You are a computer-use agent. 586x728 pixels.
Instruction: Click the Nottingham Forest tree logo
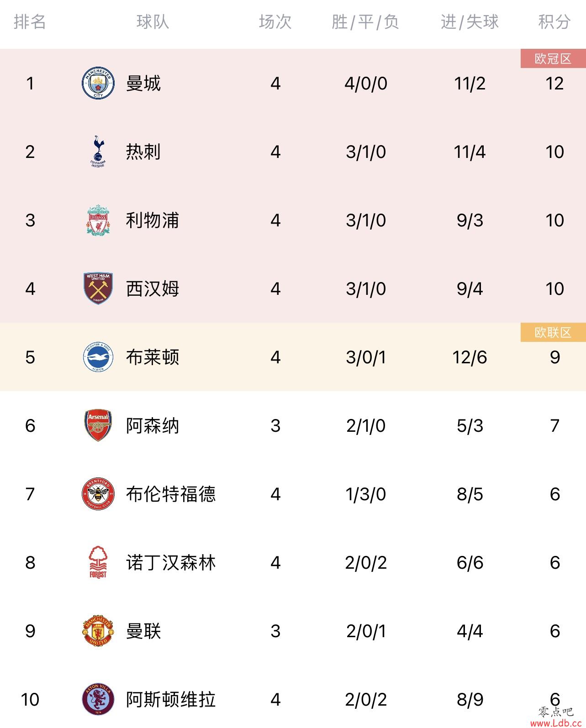point(98,562)
